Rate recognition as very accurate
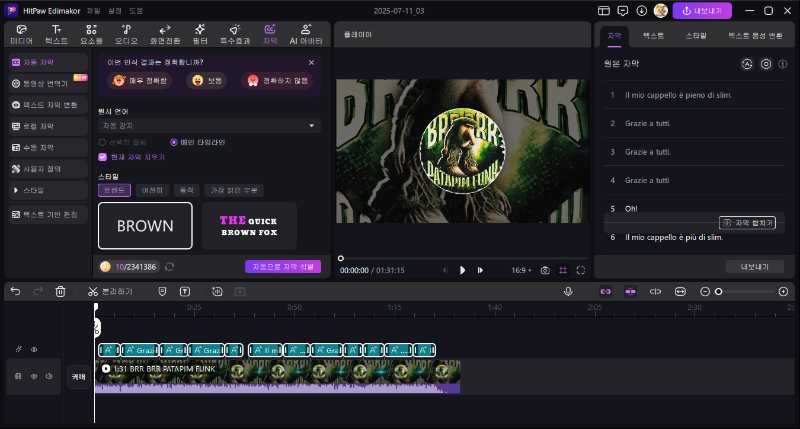 point(141,81)
